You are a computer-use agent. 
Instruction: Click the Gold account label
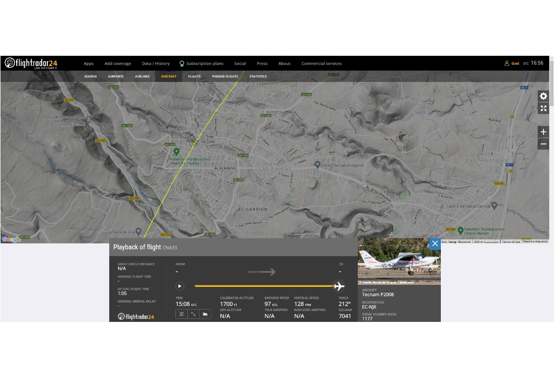[515, 64]
